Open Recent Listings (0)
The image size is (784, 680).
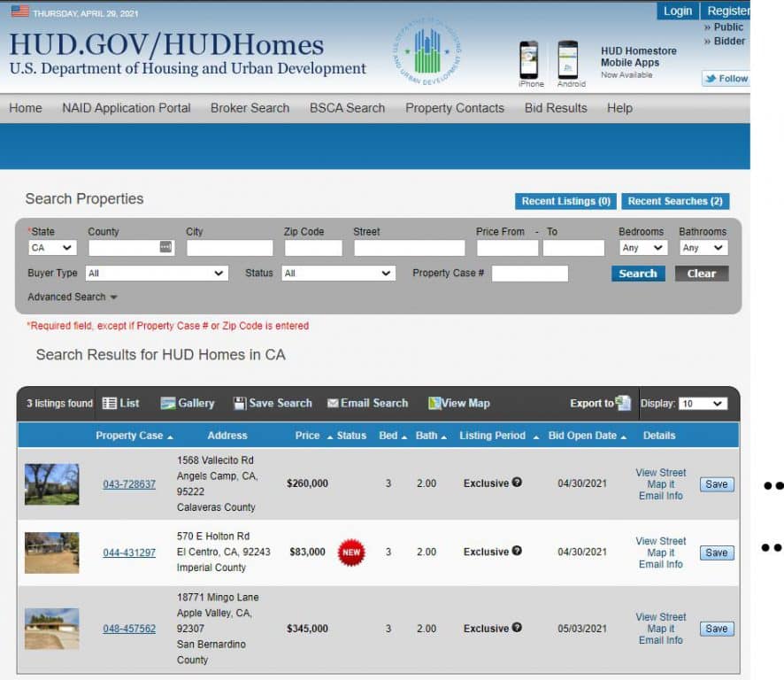point(565,201)
